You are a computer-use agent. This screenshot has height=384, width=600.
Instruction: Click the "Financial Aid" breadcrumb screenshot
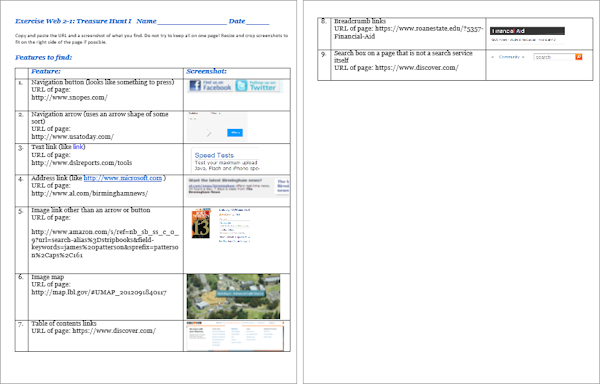point(527,35)
